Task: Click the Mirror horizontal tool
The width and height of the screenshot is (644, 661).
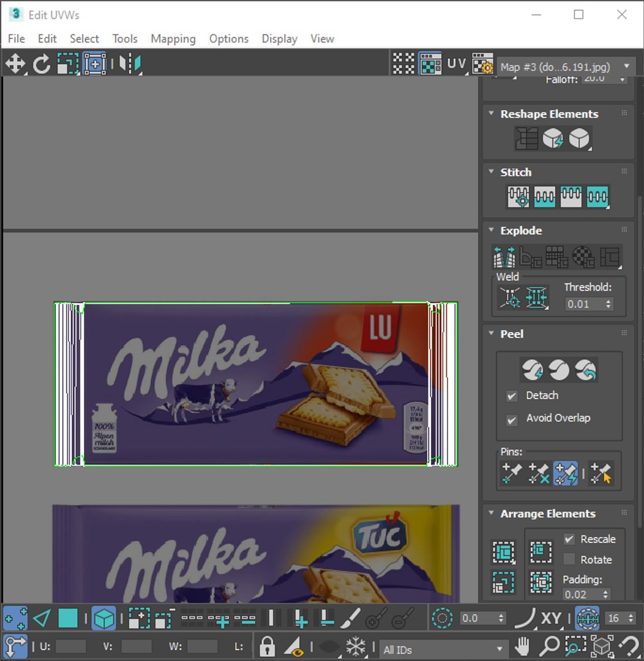Action: (130, 64)
